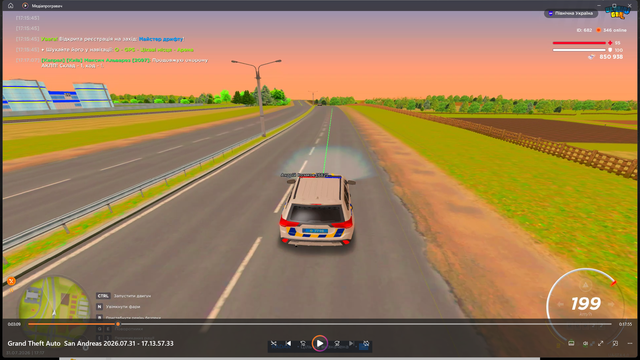The width and height of the screenshot is (640, 360).
Task: Switch the video to full screen
Action: [600, 344]
